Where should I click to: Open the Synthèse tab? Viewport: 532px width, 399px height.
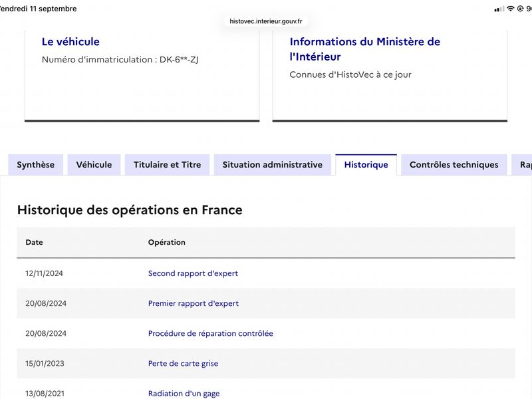[x=36, y=165]
